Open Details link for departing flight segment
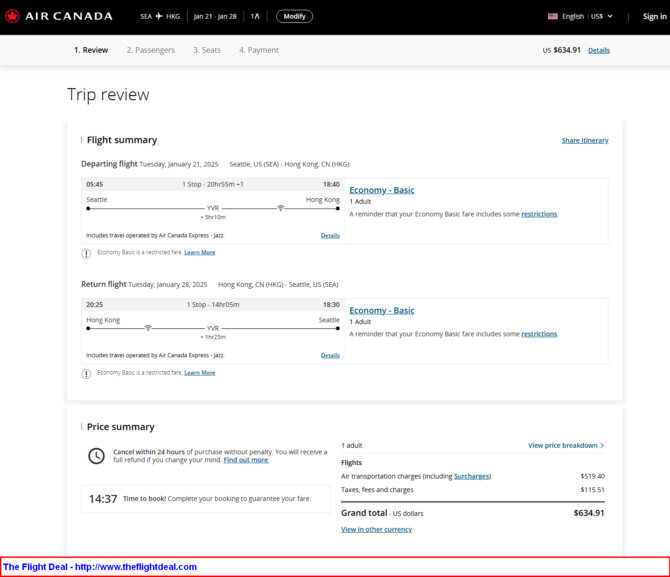Image resolution: width=670 pixels, height=577 pixels. [330, 236]
